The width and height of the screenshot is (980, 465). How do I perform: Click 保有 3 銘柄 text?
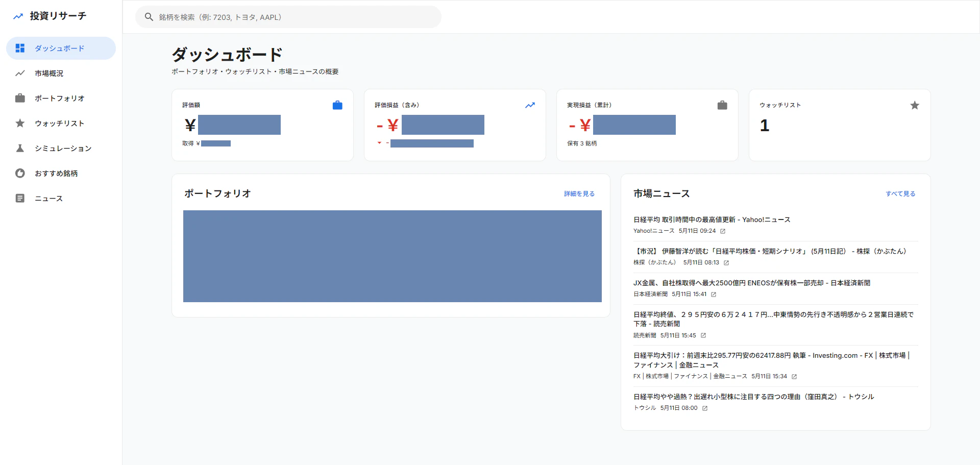pyautogui.click(x=582, y=143)
